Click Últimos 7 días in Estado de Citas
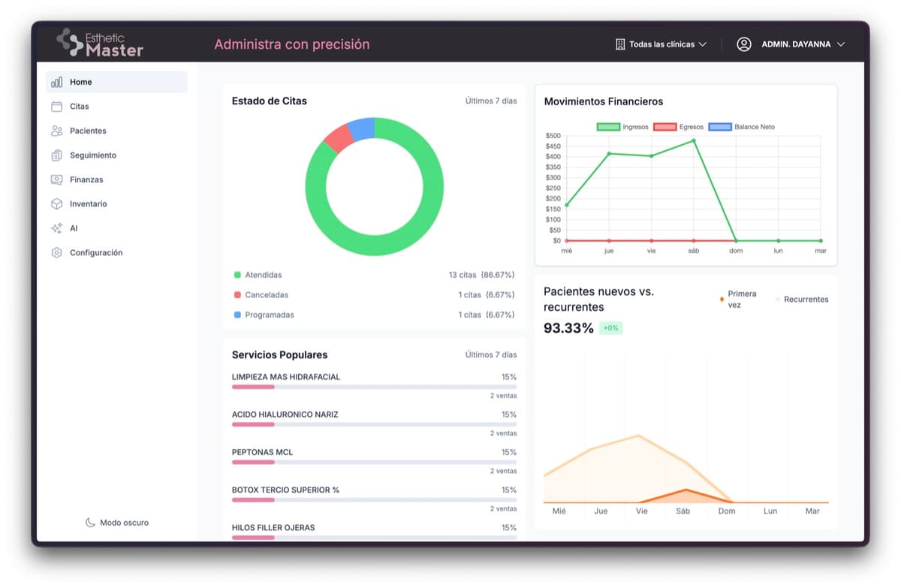 pos(491,101)
